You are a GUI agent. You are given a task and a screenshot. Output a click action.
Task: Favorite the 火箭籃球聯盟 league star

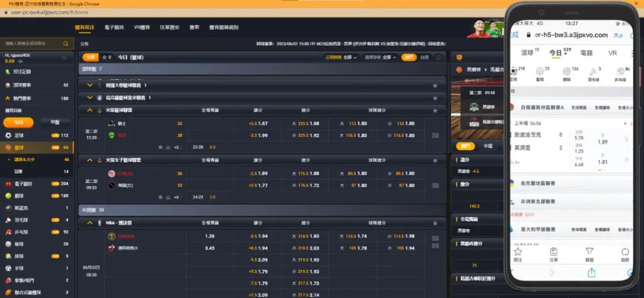[x=435, y=111]
